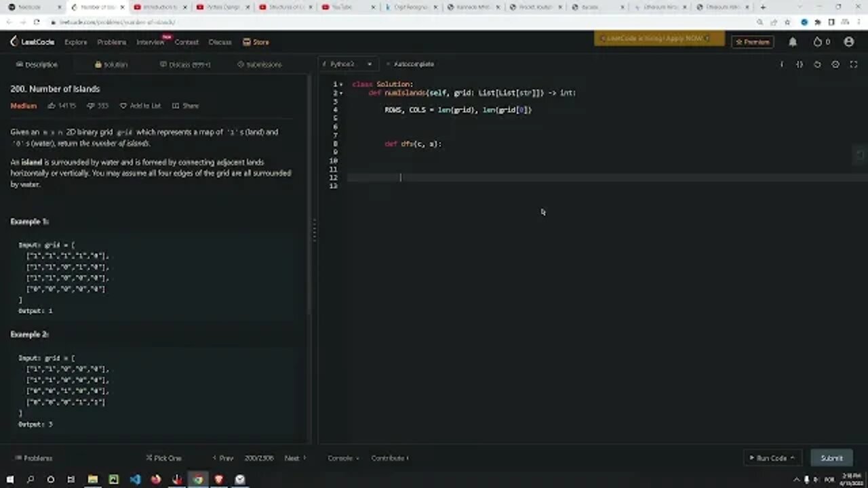Open the Submissions tab
Image resolution: width=868 pixels, height=488 pixels.
260,64
